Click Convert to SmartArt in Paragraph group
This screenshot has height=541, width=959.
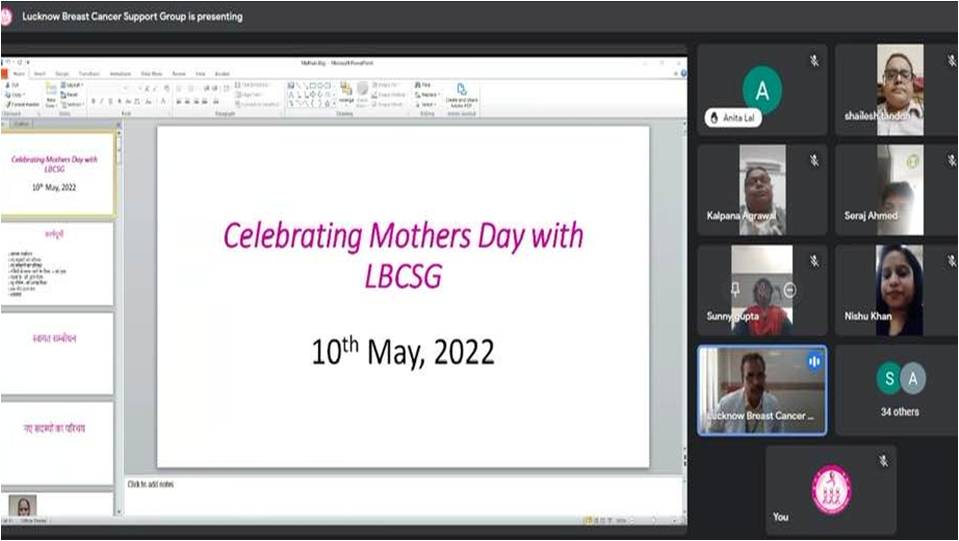[259, 105]
